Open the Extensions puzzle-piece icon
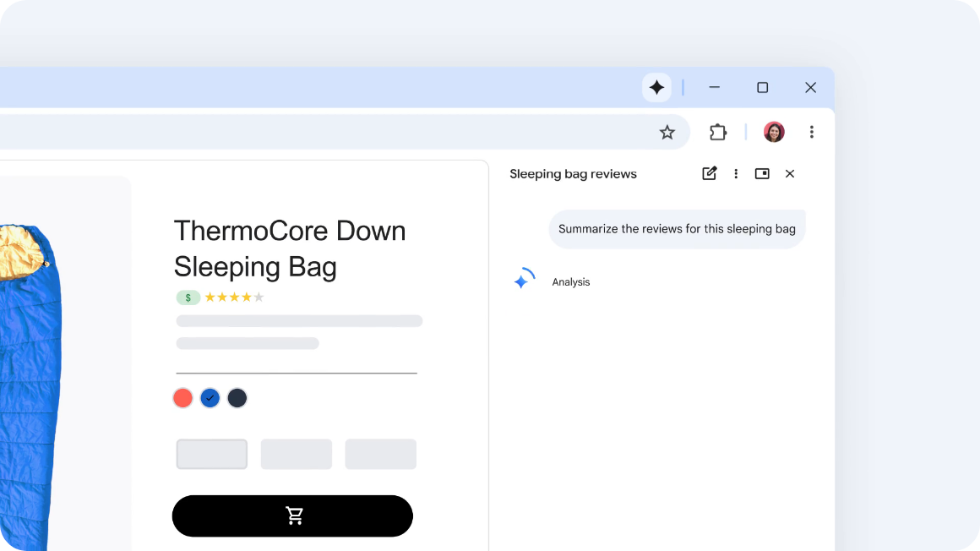980x551 pixels. click(717, 132)
